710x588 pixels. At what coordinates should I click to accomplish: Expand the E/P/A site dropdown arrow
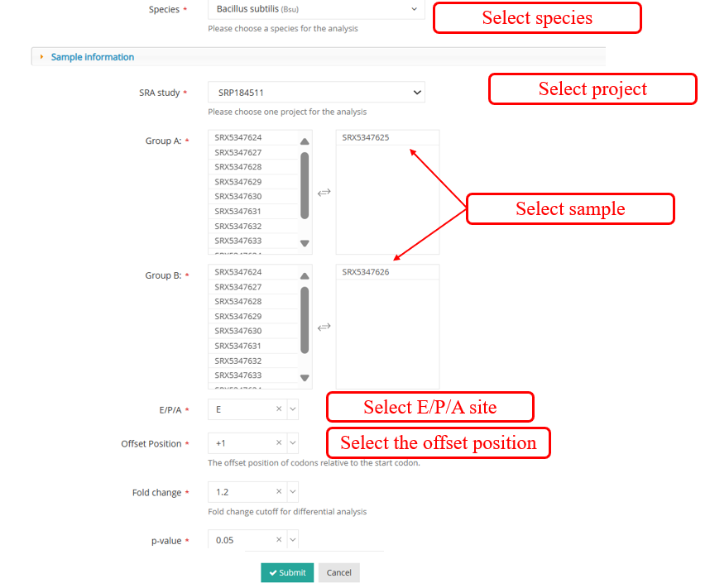coord(292,409)
